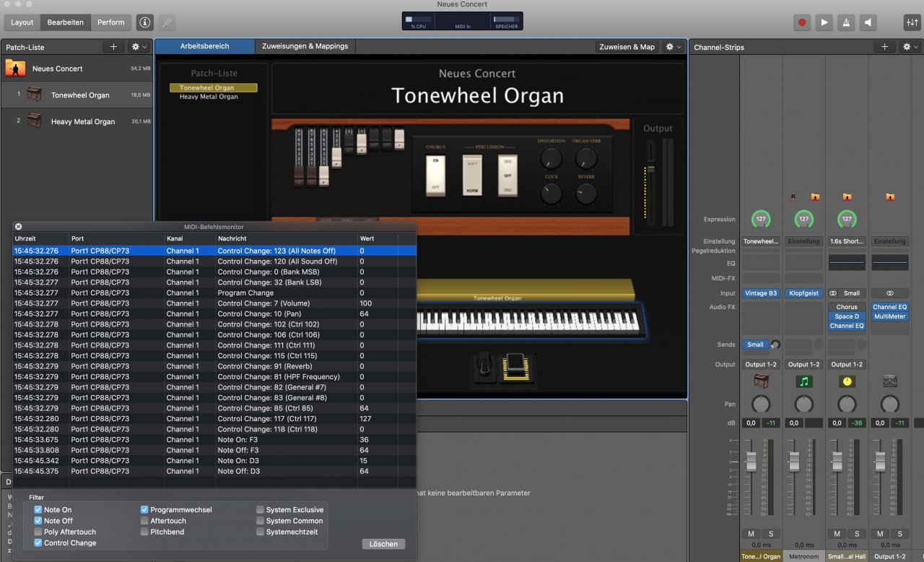The height and width of the screenshot is (562, 924).
Task: Open 1.6s Short setting menu
Action: point(847,241)
